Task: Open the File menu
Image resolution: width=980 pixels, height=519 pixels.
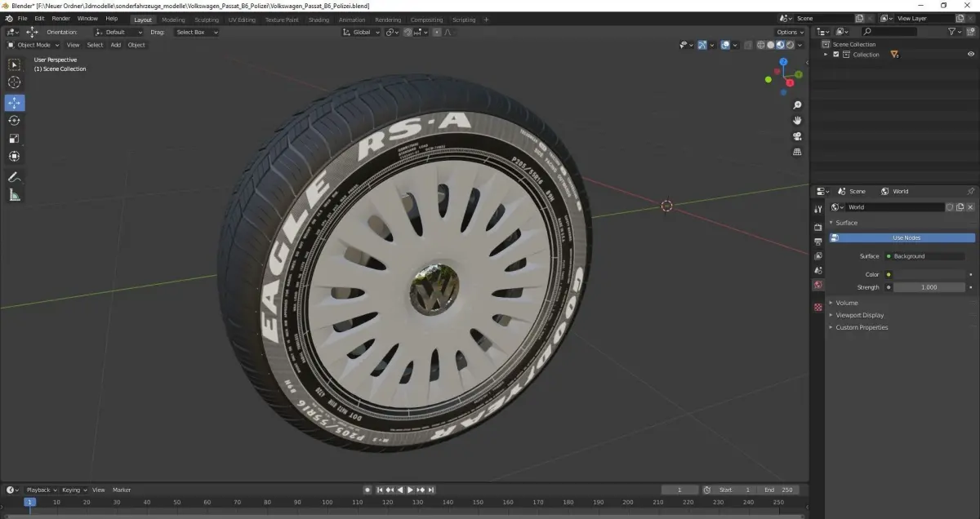Action: point(21,18)
